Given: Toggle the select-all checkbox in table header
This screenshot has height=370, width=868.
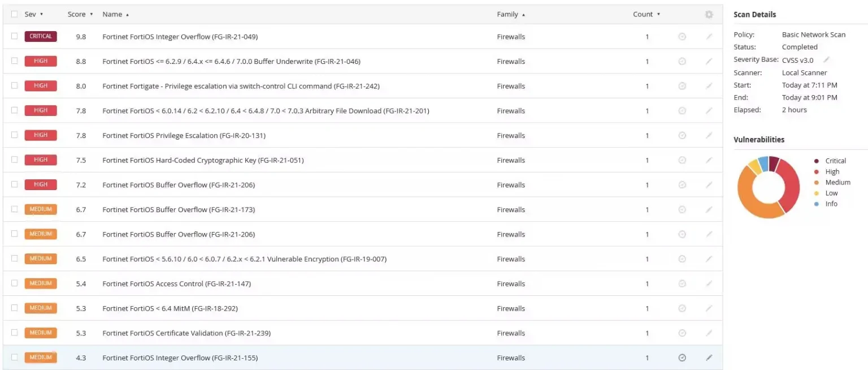Looking at the screenshot, I should point(15,15).
